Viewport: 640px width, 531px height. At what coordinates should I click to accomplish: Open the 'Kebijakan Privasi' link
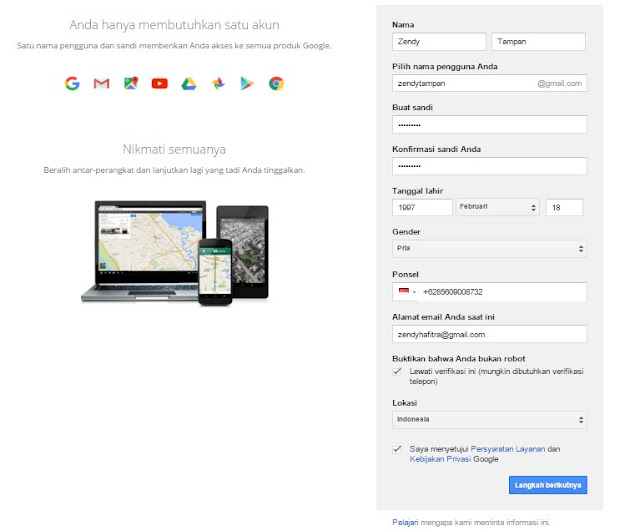(x=440, y=459)
